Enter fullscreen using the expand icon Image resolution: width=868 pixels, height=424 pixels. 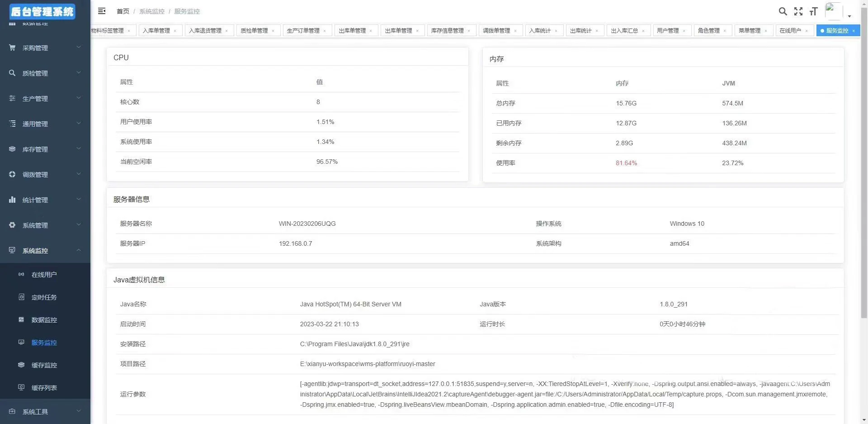(798, 11)
